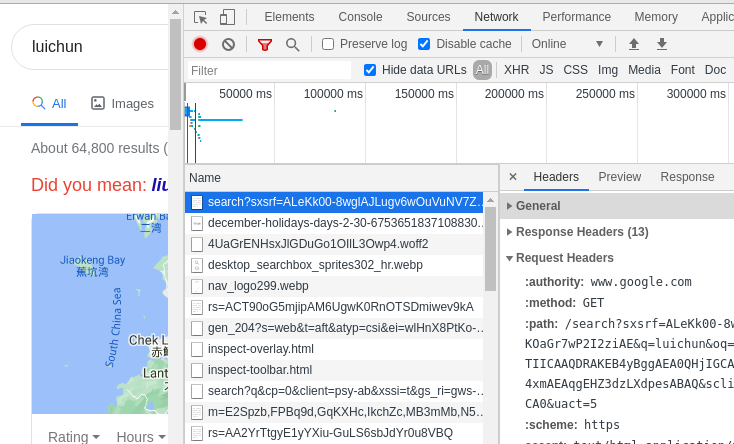
Task: Open the Response tab of request details
Action: (x=687, y=177)
